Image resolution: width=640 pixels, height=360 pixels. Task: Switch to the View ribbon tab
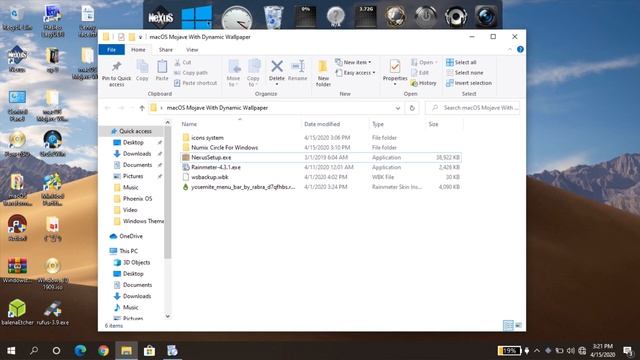pyautogui.click(x=192, y=50)
